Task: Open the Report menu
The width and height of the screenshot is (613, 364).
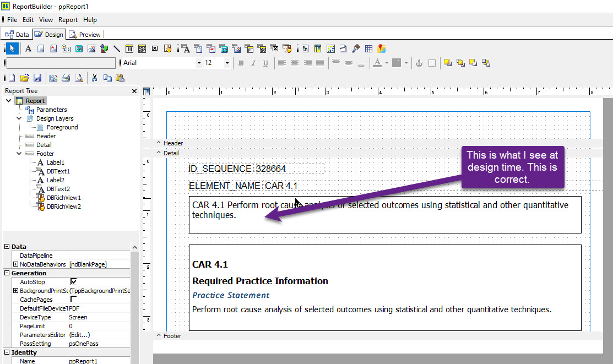Action: [x=68, y=19]
